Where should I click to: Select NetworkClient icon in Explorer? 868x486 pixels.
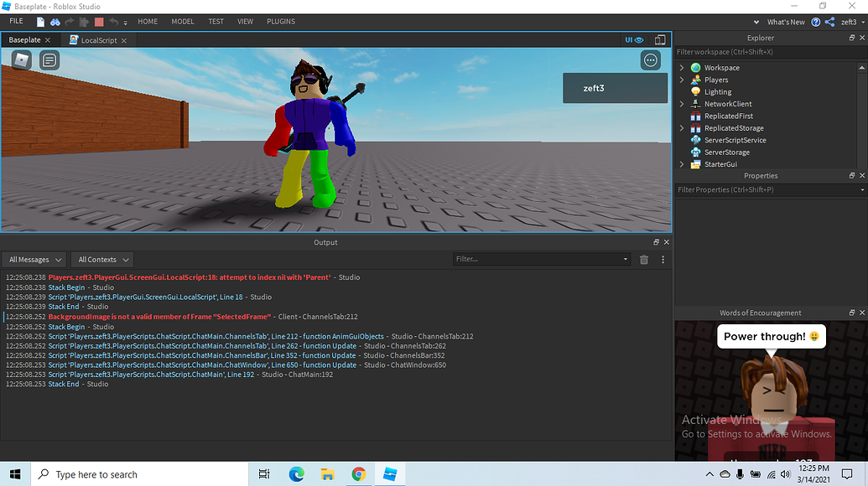point(696,104)
